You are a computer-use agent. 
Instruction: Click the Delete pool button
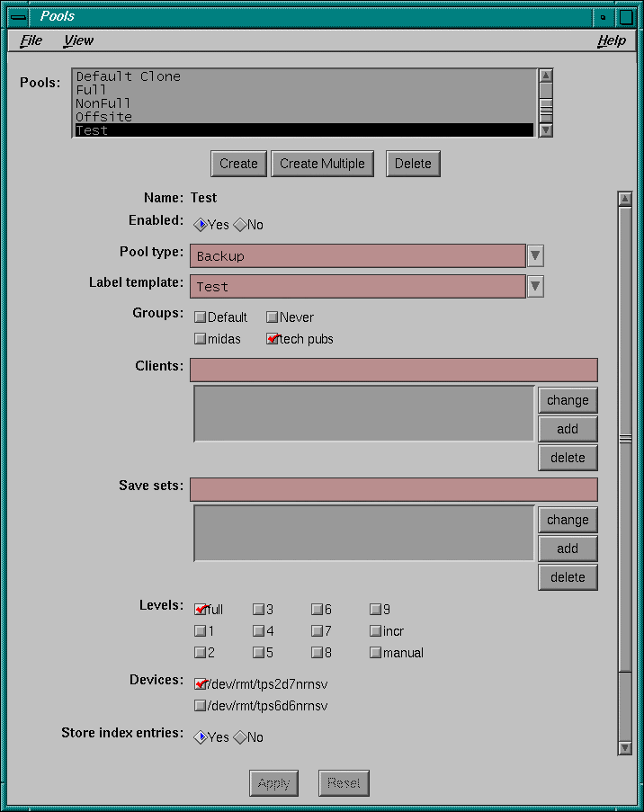click(x=413, y=164)
